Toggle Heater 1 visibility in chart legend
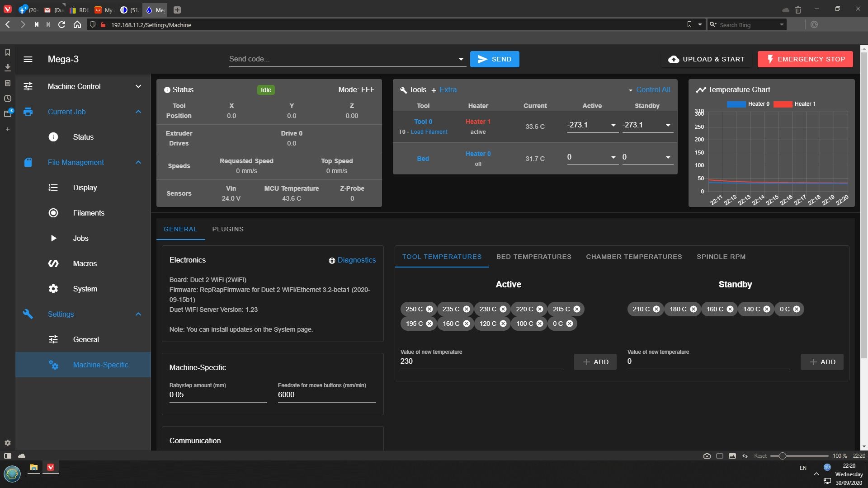Screen dimensions: 868x488 click(x=794, y=104)
